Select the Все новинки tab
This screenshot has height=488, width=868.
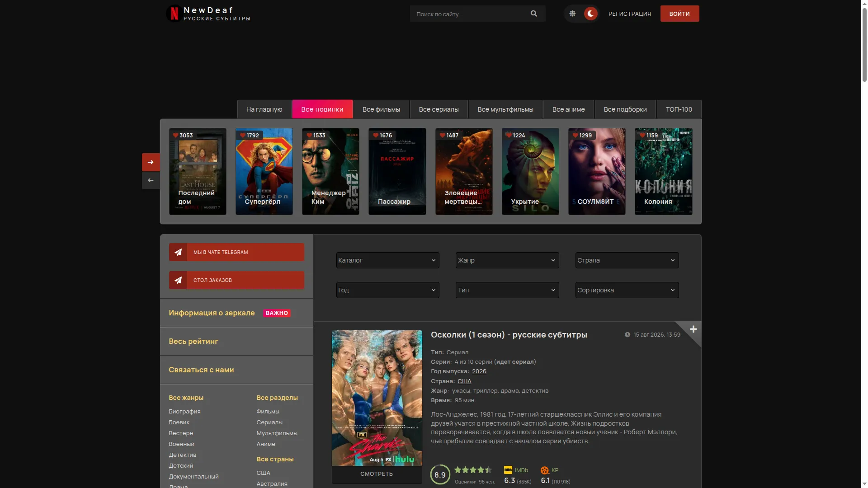pyautogui.click(x=322, y=109)
